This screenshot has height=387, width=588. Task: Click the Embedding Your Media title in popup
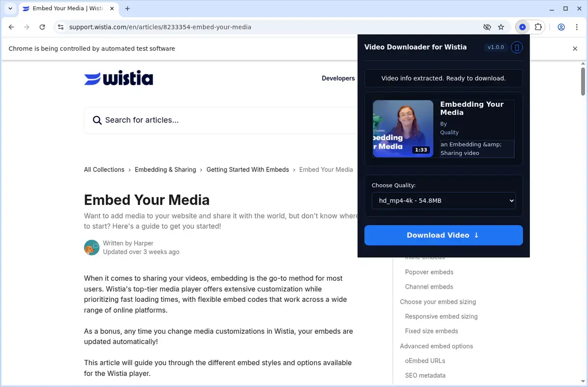pyautogui.click(x=471, y=108)
